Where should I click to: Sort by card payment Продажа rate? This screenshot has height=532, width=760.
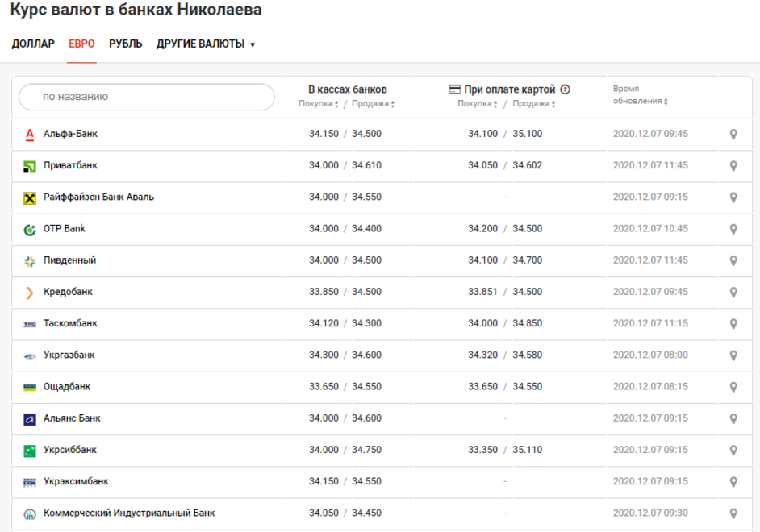[534, 104]
